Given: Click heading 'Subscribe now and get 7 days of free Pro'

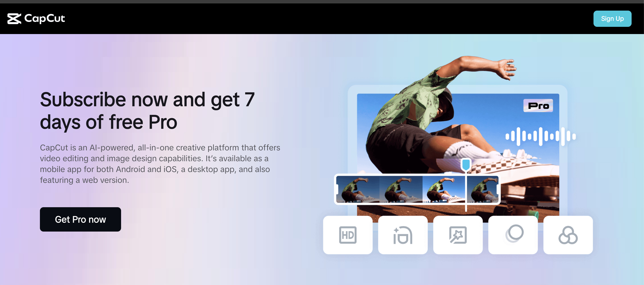Looking at the screenshot, I should point(147,110).
